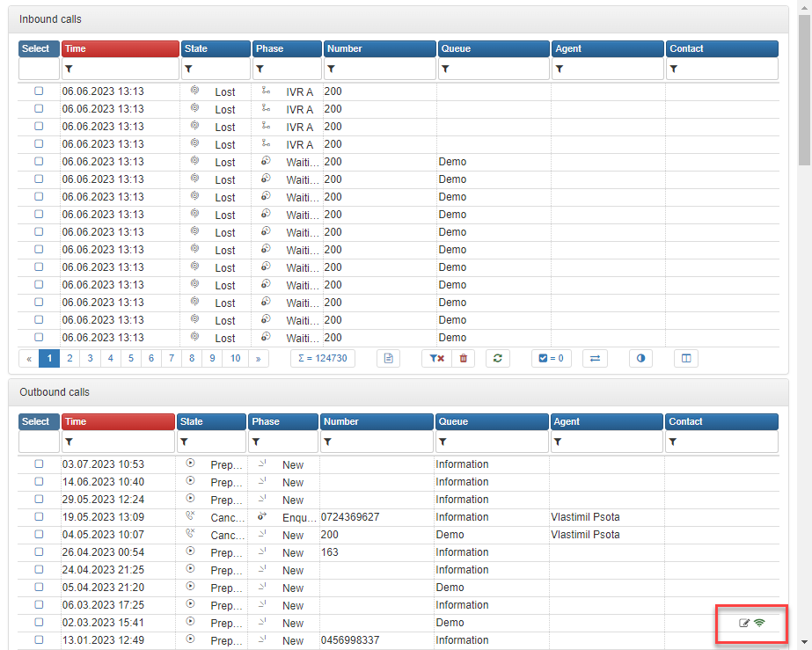Click the number 163 in Outbound calls
Viewport: 812px width, 650px height.
click(329, 552)
